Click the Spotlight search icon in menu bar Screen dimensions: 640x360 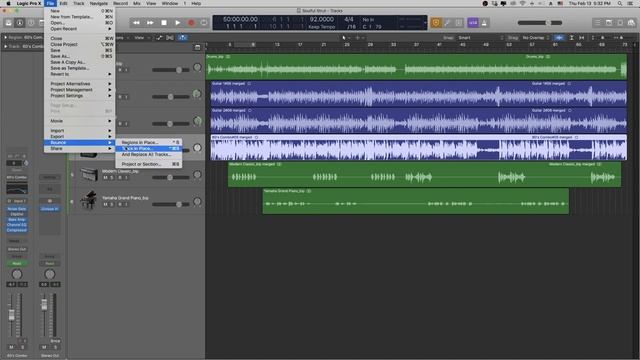pos(620,3)
